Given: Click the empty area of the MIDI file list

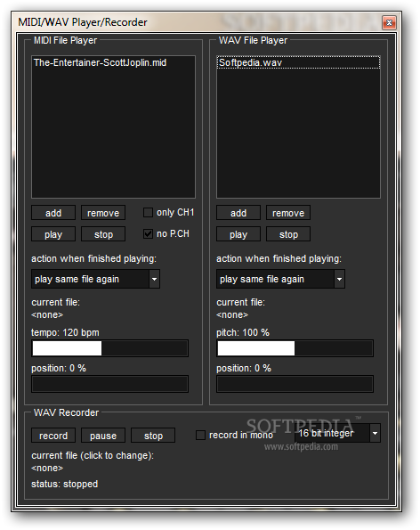Looking at the screenshot, I should pos(113,134).
